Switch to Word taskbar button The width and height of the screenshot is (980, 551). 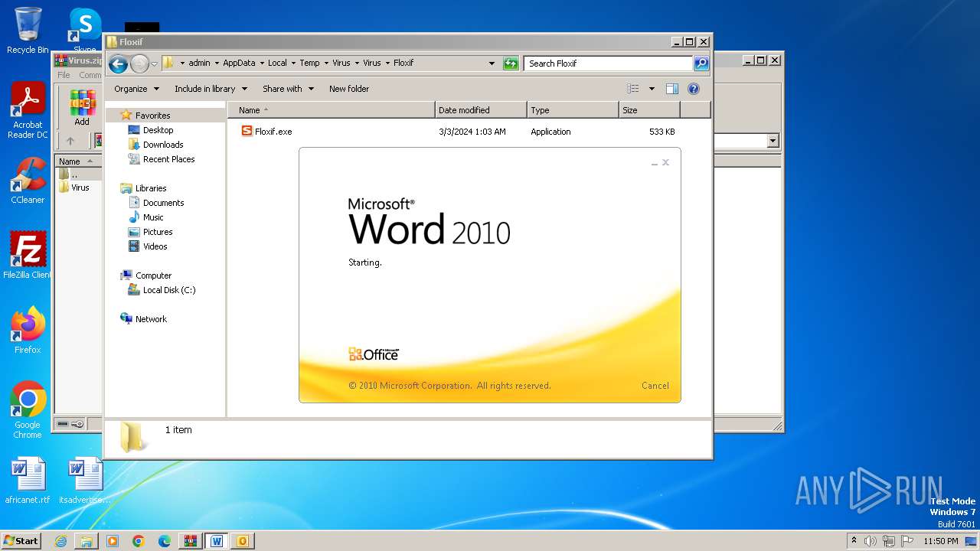[217, 541]
